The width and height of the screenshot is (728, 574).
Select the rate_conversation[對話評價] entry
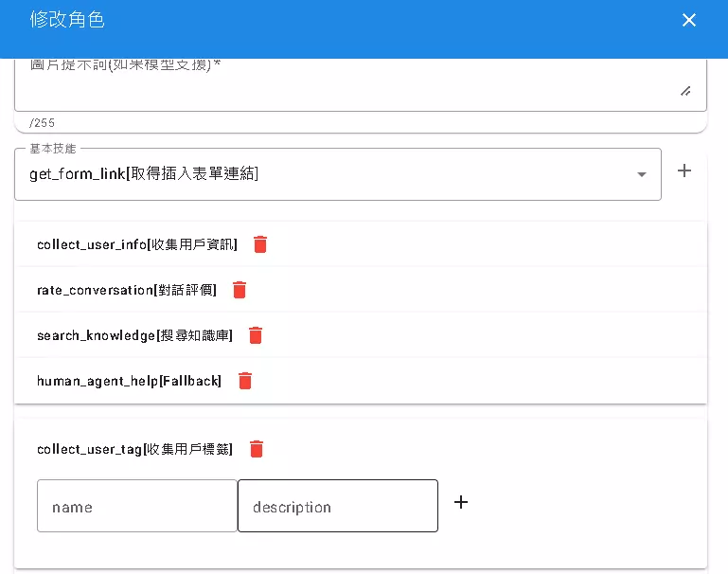pos(127,290)
